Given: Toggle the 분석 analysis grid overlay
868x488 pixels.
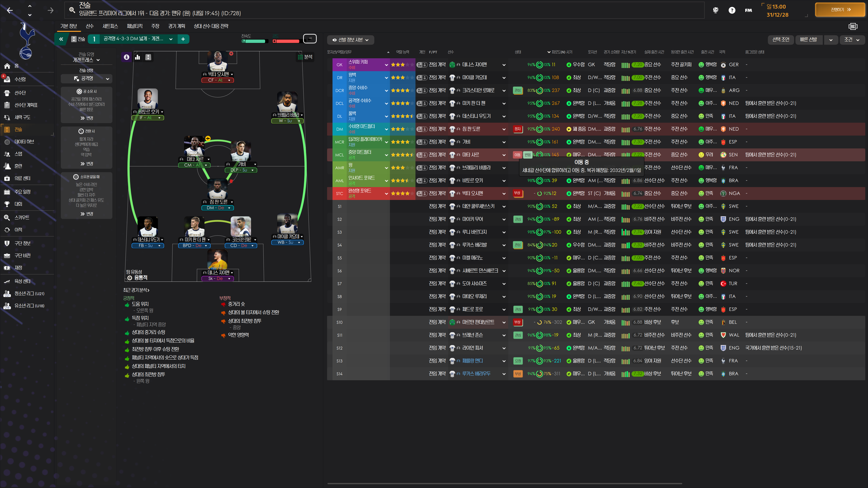Looking at the screenshot, I should (x=305, y=57).
